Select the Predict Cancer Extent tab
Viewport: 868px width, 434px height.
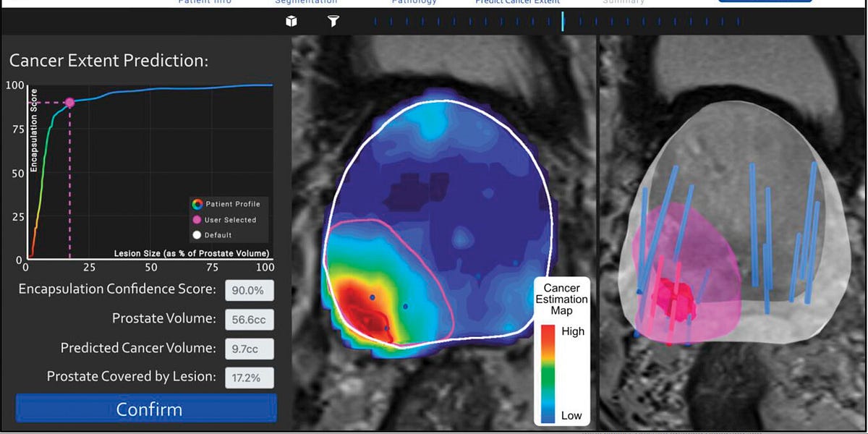tap(516, 3)
